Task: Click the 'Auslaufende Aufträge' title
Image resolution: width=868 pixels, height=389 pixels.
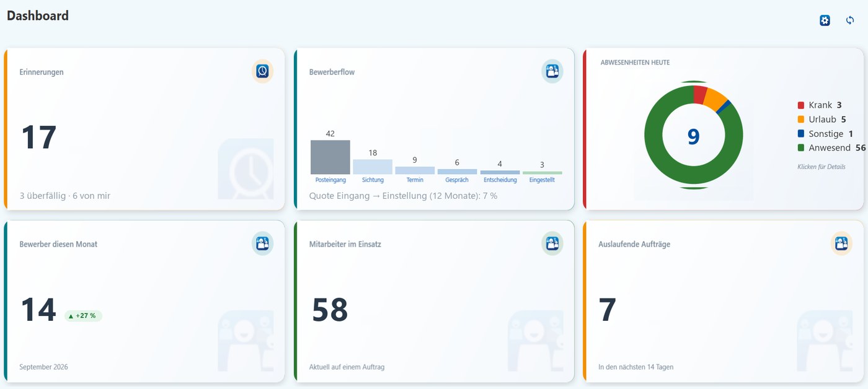Action: point(634,244)
